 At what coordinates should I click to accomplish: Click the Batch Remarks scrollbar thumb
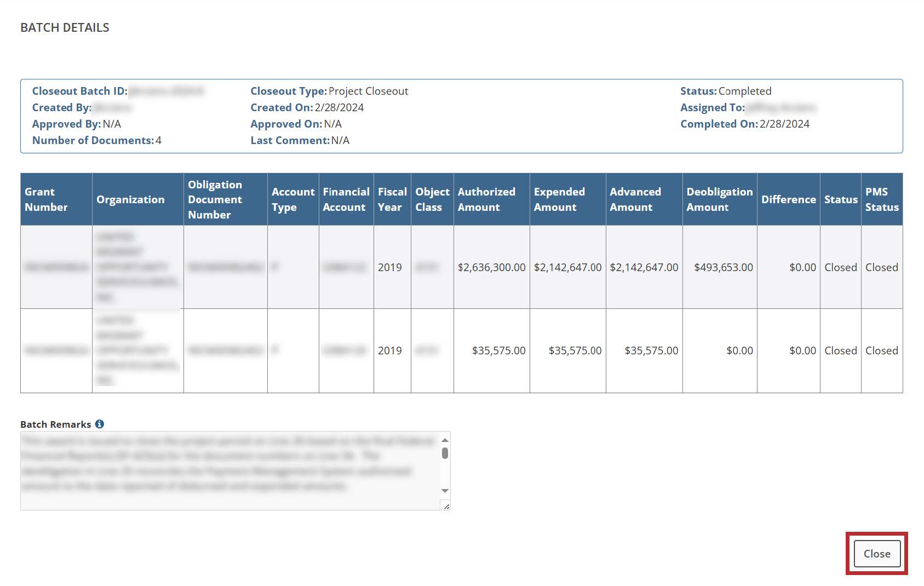click(445, 453)
